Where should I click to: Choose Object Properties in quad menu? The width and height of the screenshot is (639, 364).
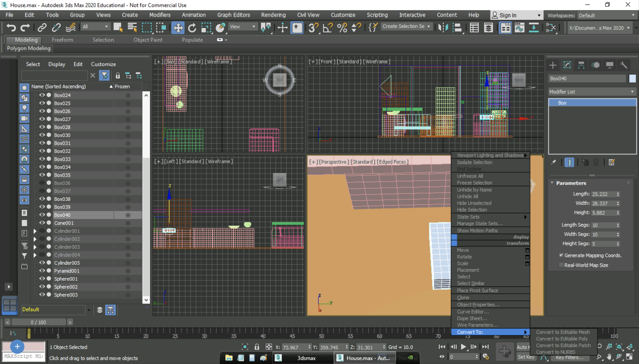coord(478,305)
